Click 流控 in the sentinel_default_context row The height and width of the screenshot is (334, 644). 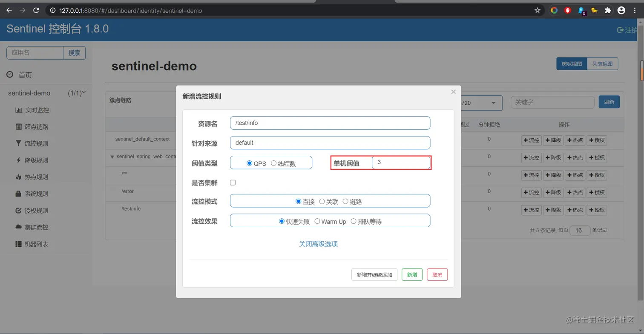click(x=531, y=140)
